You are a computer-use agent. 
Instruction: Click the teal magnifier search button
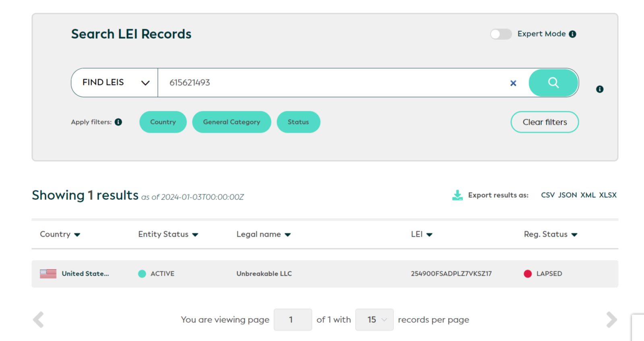(x=553, y=83)
